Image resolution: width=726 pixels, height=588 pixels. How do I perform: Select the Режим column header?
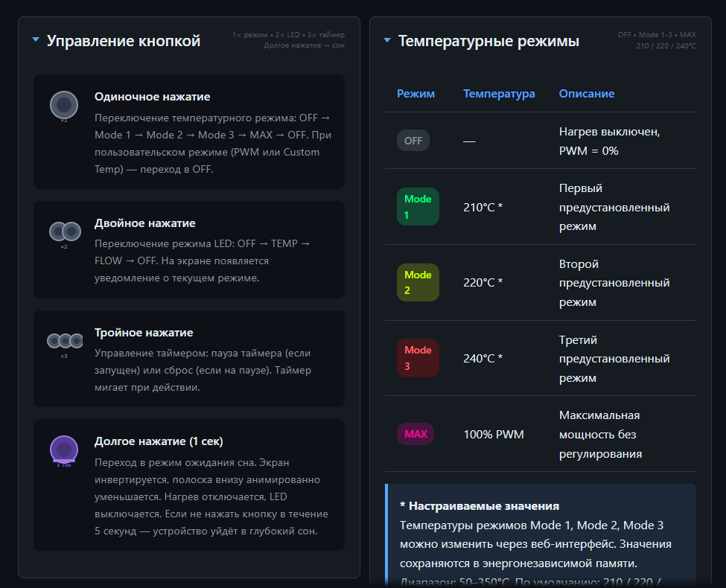click(414, 93)
